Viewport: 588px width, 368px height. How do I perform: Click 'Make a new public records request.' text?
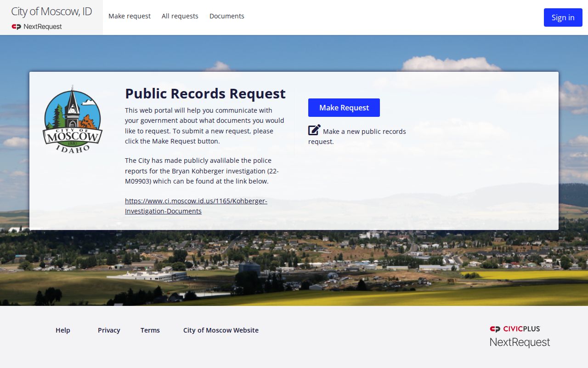357,136
